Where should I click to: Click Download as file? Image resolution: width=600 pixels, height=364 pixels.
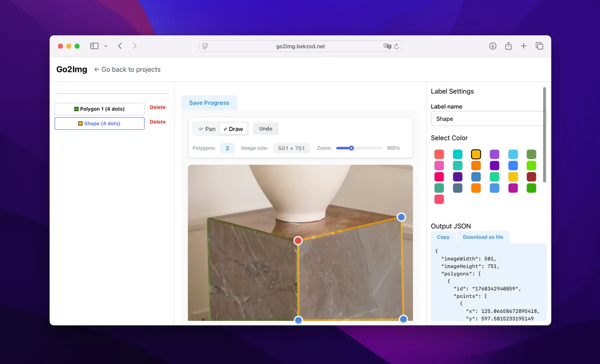[x=483, y=237]
